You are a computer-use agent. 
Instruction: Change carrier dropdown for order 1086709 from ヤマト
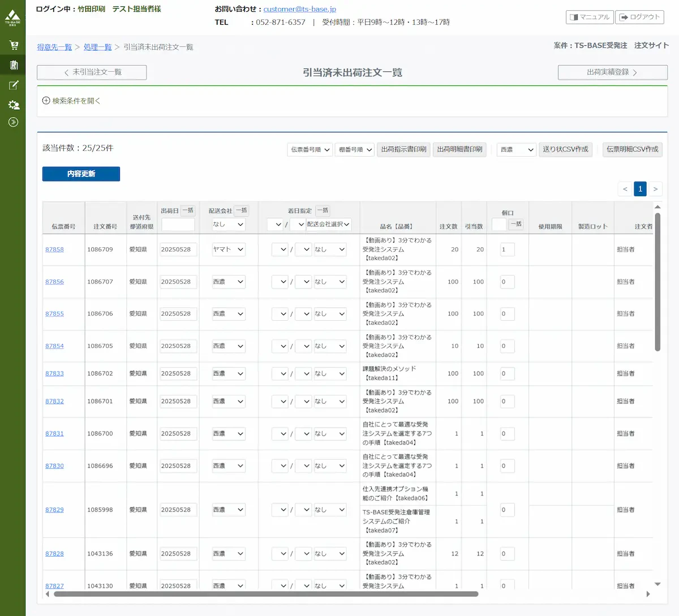228,249
